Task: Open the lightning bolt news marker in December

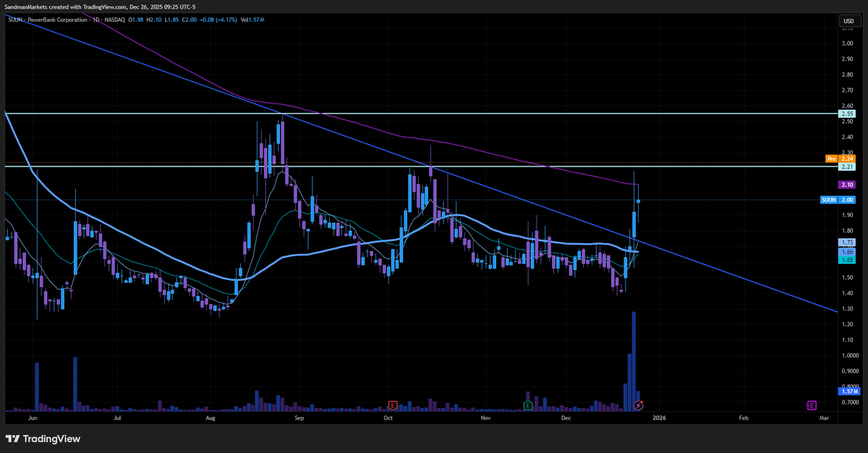Action: point(638,405)
